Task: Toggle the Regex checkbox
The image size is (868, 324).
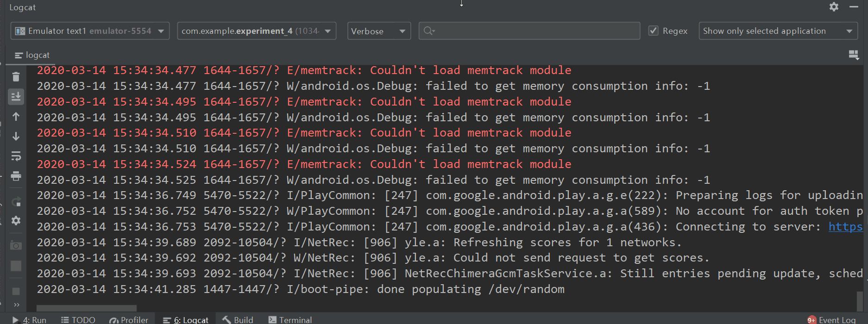Action: [654, 31]
